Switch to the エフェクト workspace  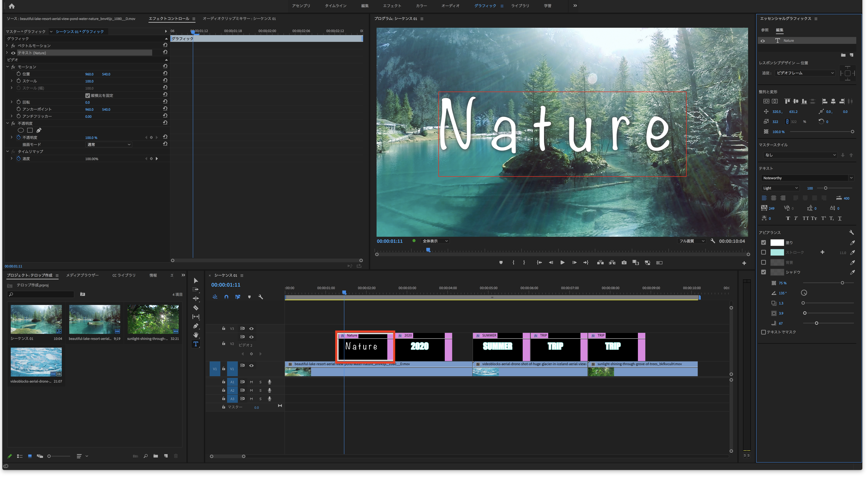click(x=392, y=6)
